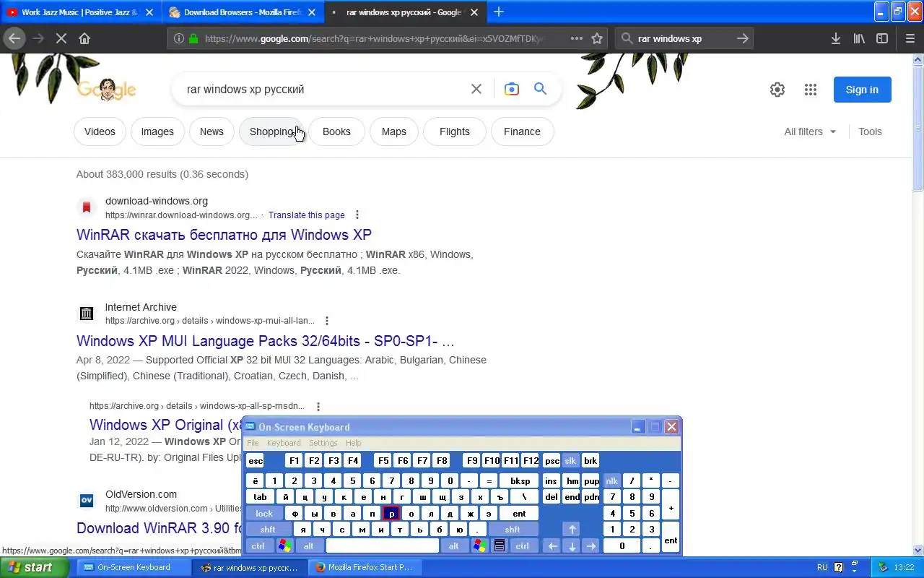Toggle left ctrl key on on-screen keyboard
924x578 pixels.
click(258, 546)
